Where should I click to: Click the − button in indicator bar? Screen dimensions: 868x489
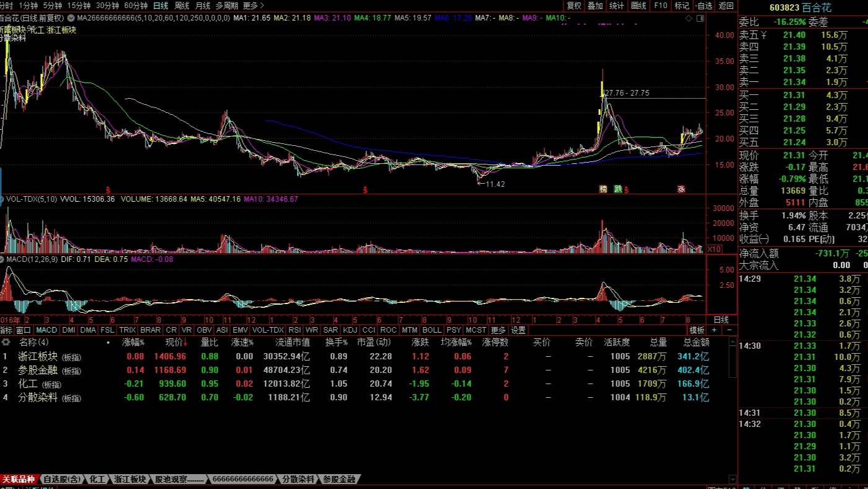[x=729, y=330]
